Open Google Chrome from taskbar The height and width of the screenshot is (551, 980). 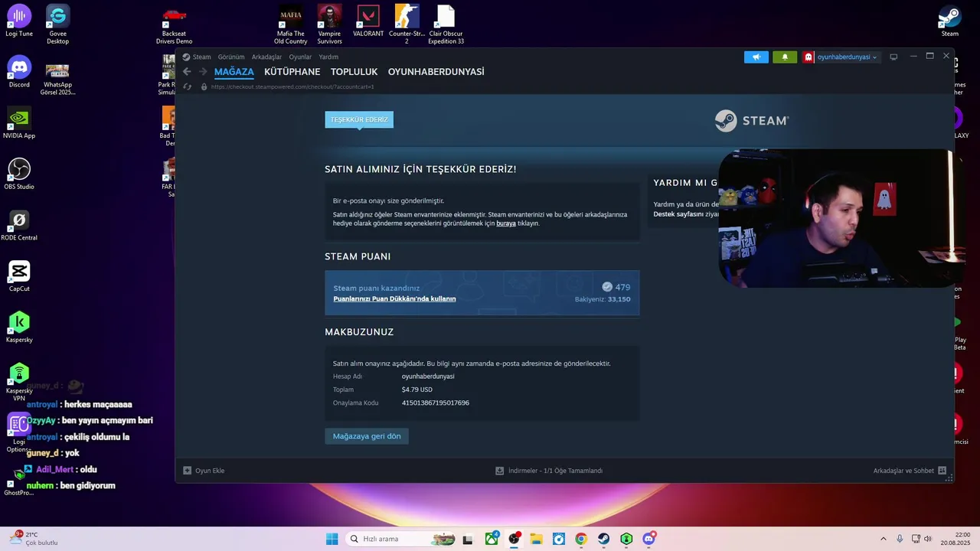(581, 539)
